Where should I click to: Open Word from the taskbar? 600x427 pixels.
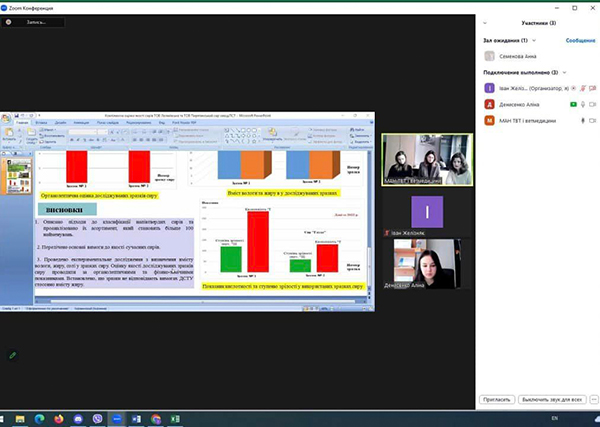[x=136, y=419]
